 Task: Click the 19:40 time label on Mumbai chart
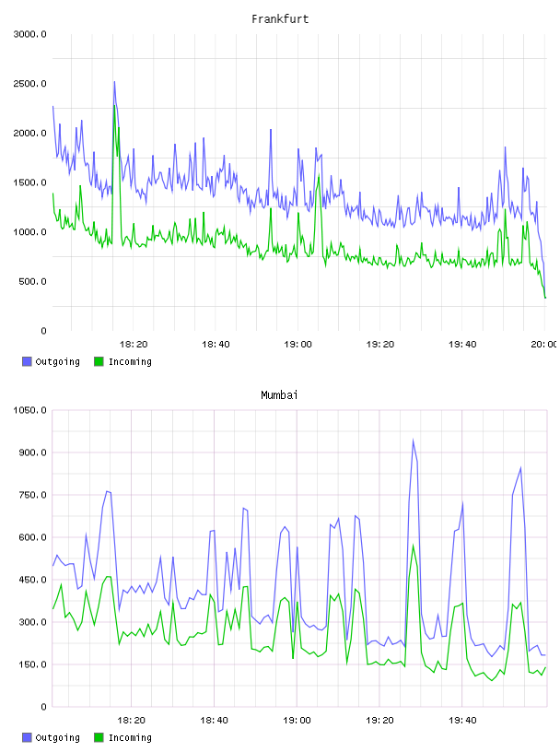pos(462,721)
